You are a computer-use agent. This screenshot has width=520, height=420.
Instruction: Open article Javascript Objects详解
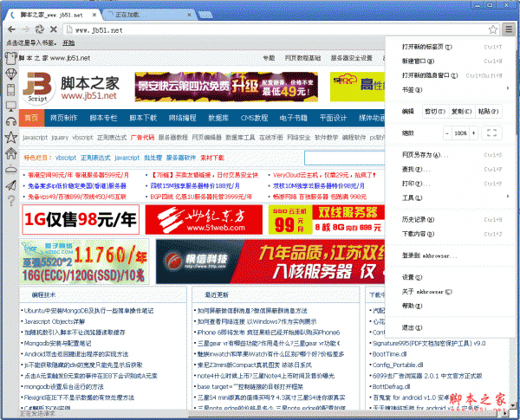point(55,321)
